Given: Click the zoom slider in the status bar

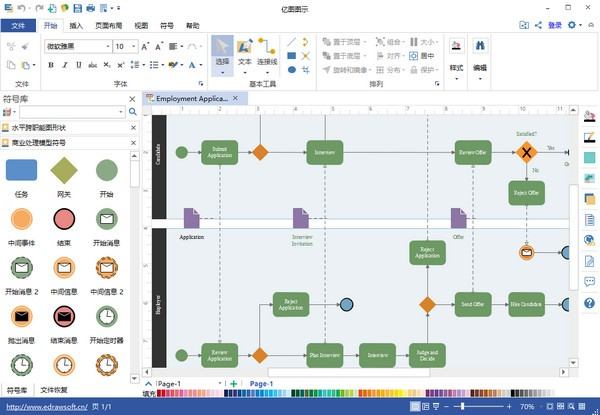Looking at the screenshot, I should coord(465,407).
